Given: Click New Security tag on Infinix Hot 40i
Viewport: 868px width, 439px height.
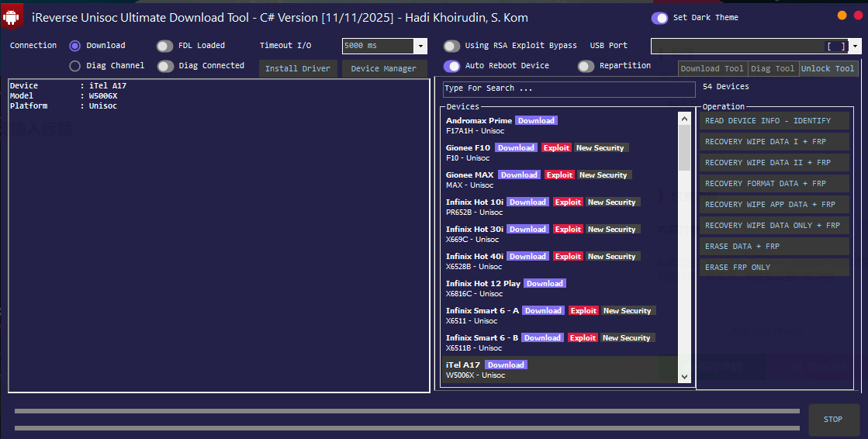Looking at the screenshot, I should point(612,256).
